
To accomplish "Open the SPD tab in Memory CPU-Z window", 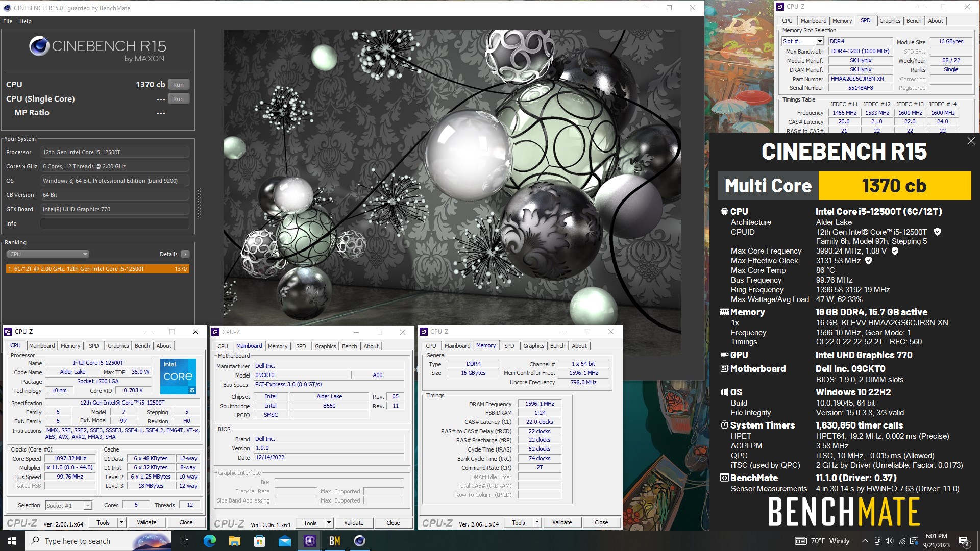I will (509, 346).
